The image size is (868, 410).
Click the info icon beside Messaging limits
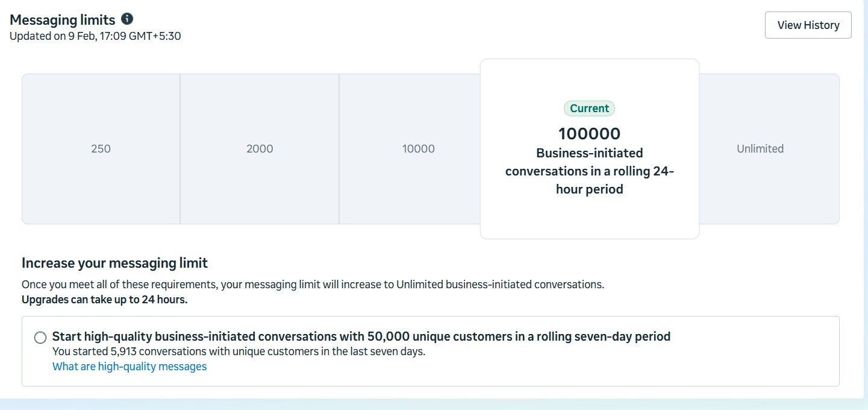[x=126, y=19]
